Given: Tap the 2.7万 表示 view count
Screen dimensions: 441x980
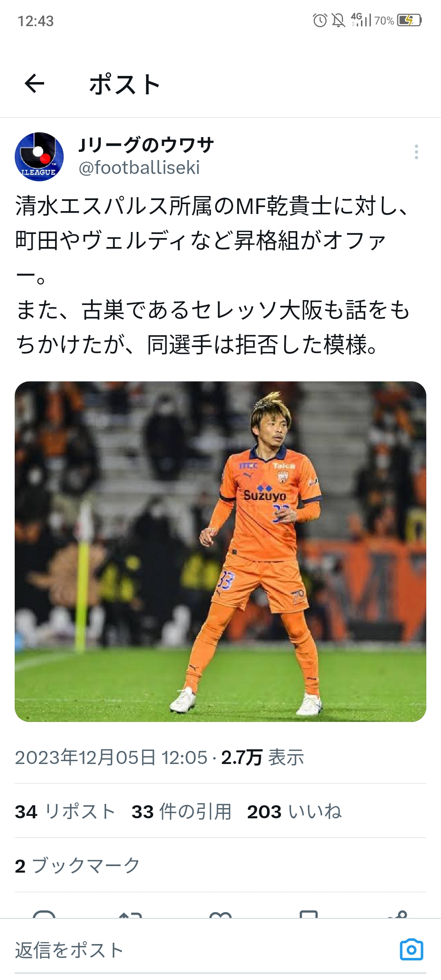Looking at the screenshot, I should pyautogui.click(x=263, y=757).
